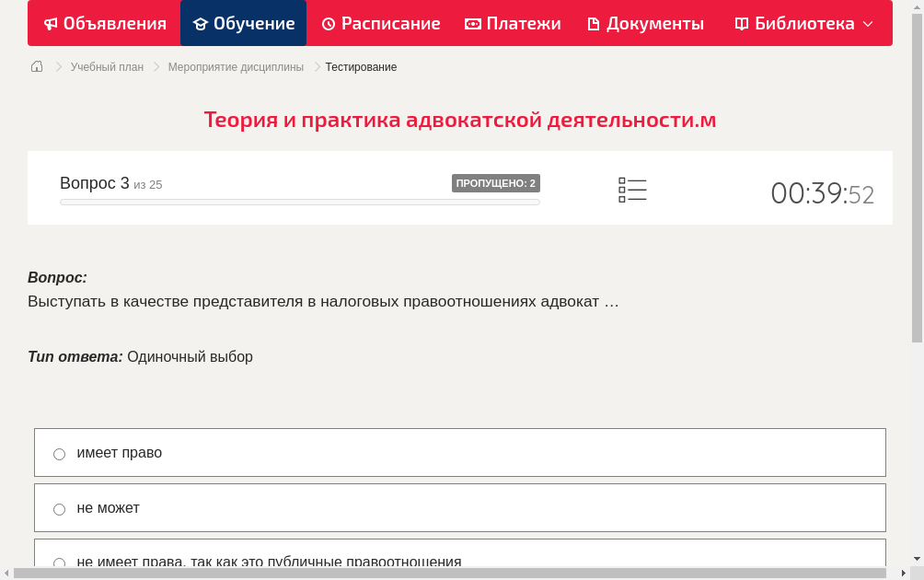Image resolution: width=924 pixels, height=580 pixels.
Task: Click the left arrow of bottom scrollbar
Action: coord(8,573)
